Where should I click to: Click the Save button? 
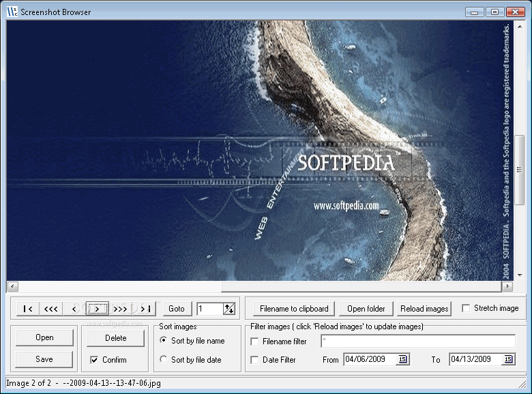click(44, 359)
